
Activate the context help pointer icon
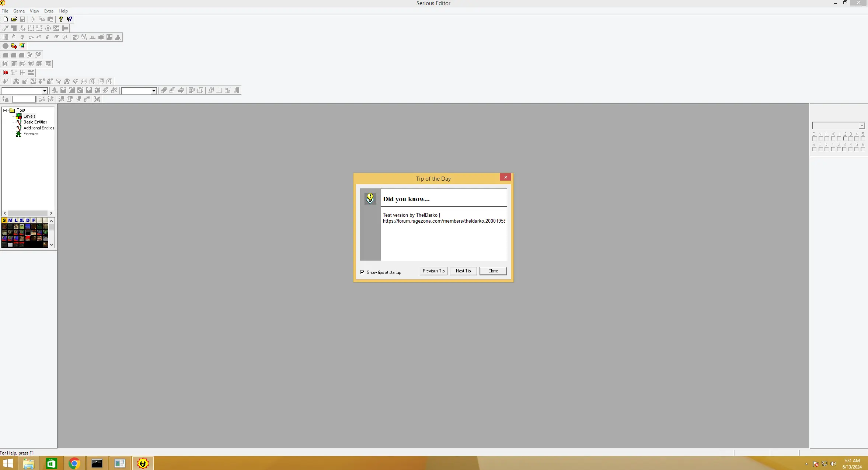(x=69, y=19)
